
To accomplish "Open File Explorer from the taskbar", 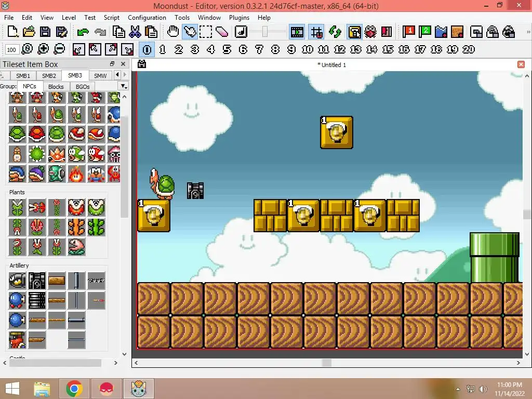I will pyautogui.click(x=42, y=389).
